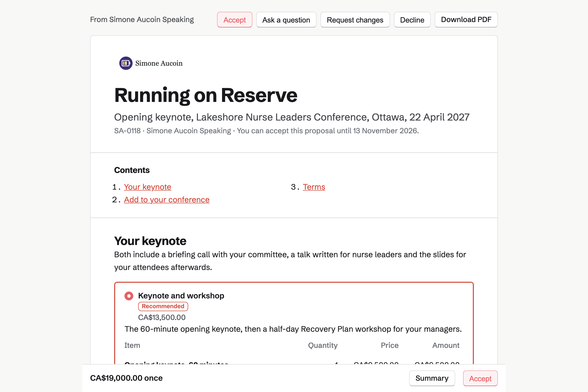
Task: Click the Amount column header
Action: click(x=446, y=345)
